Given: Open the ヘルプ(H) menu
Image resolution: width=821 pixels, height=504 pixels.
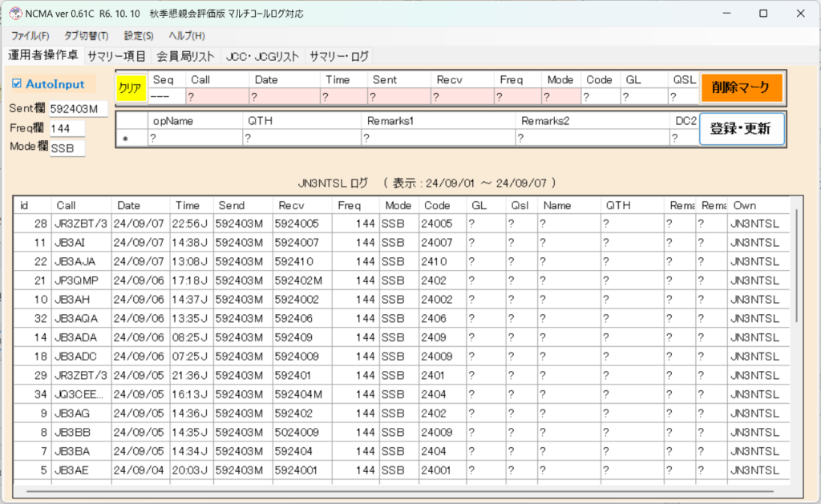Looking at the screenshot, I should pos(186,36).
